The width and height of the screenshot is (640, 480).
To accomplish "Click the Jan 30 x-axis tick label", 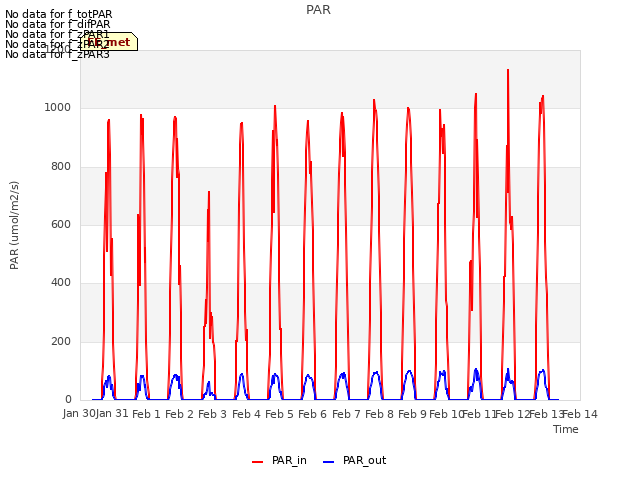I will pos(79,413).
